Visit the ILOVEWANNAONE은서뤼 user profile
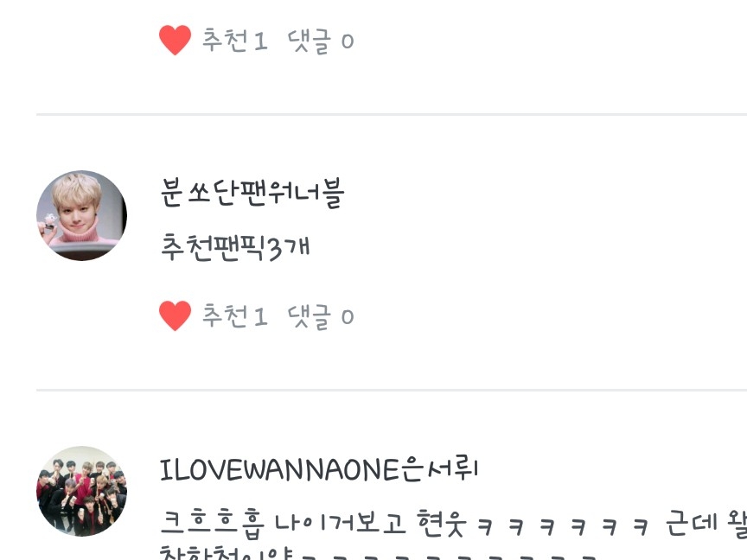This screenshot has width=747, height=560. [319, 469]
